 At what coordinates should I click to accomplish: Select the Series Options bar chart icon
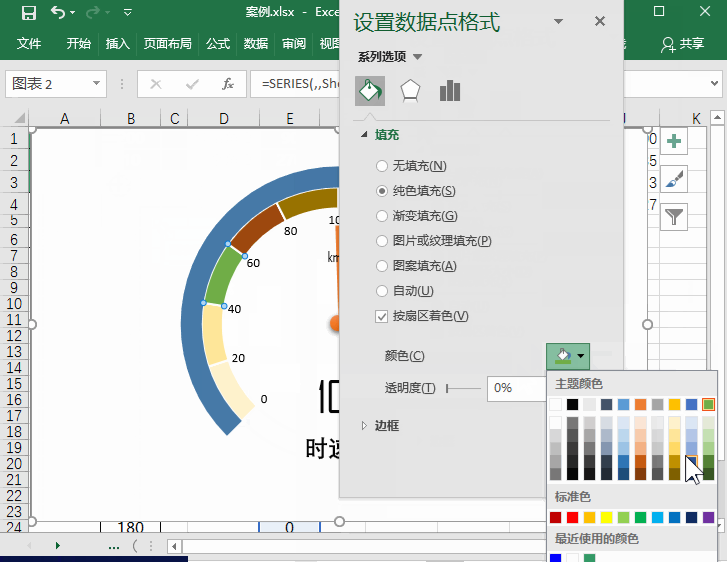coord(450,91)
